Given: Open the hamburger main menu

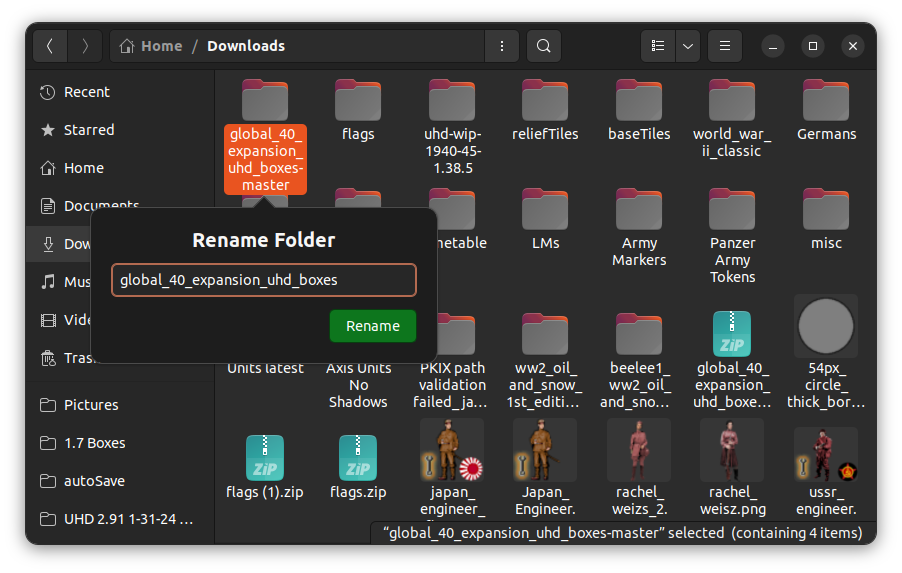Looking at the screenshot, I should (x=725, y=46).
